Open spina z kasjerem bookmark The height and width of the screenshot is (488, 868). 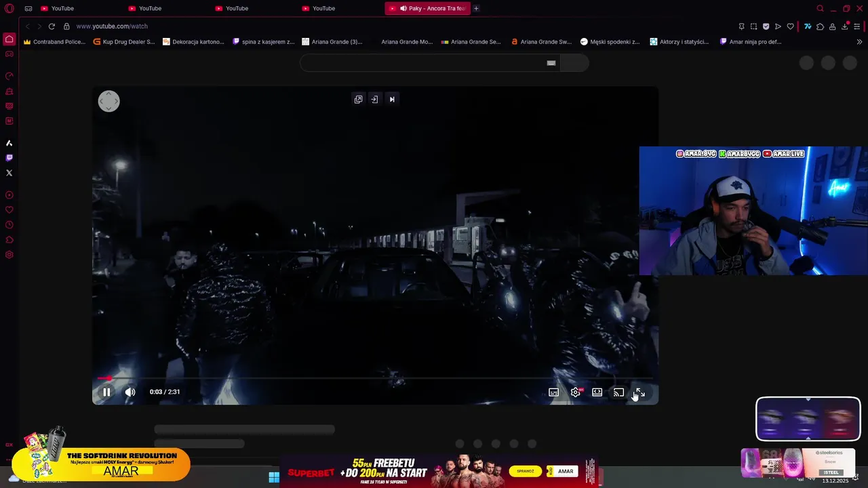[263, 42]
